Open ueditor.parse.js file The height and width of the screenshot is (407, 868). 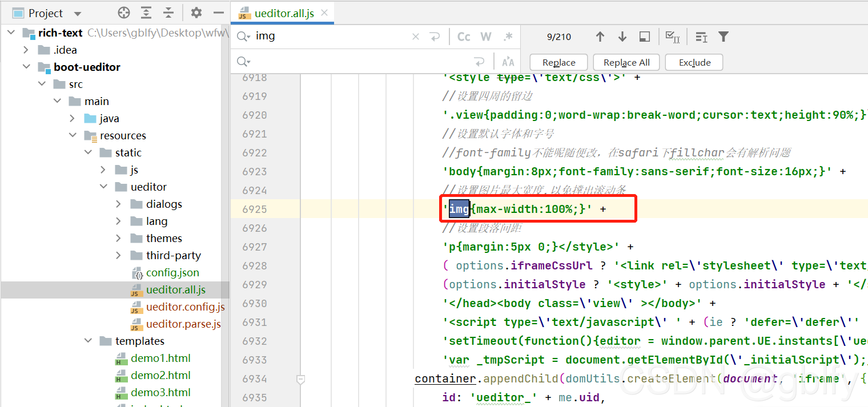183,324
